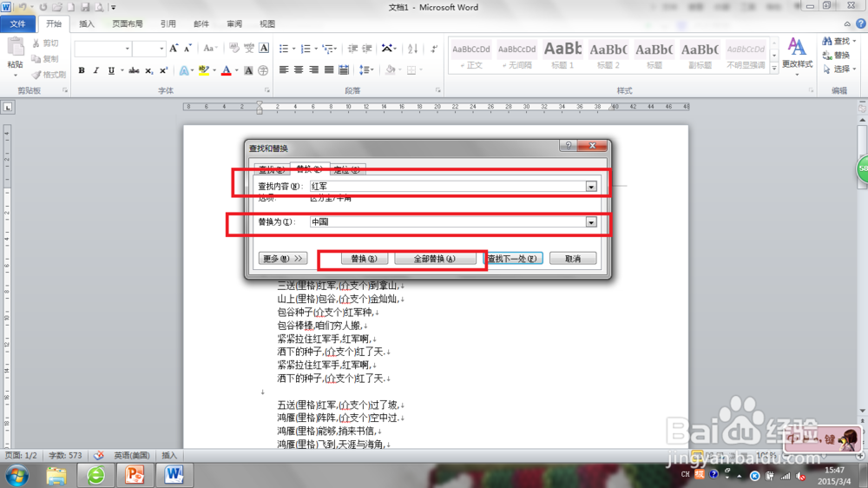Open the Change Case Aa button

tap(210, 49)
